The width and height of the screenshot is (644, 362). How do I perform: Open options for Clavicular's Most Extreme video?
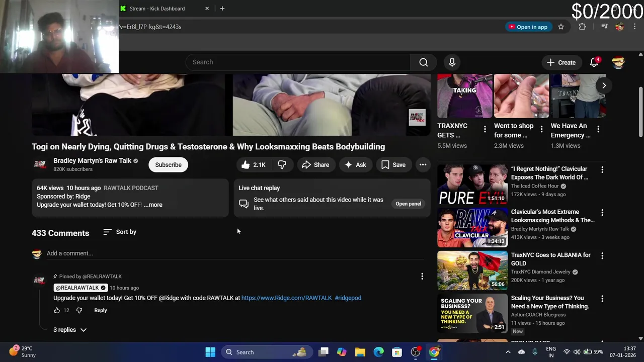coord(602,213)
